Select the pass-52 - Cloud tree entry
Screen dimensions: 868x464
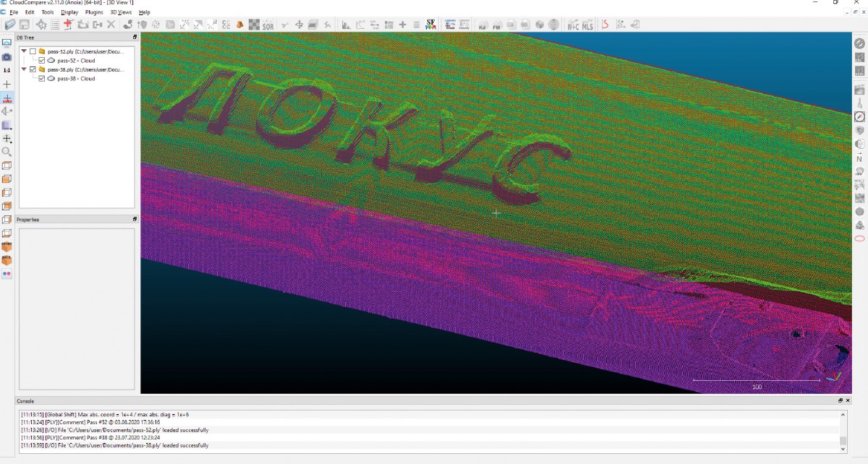[76, 61]
